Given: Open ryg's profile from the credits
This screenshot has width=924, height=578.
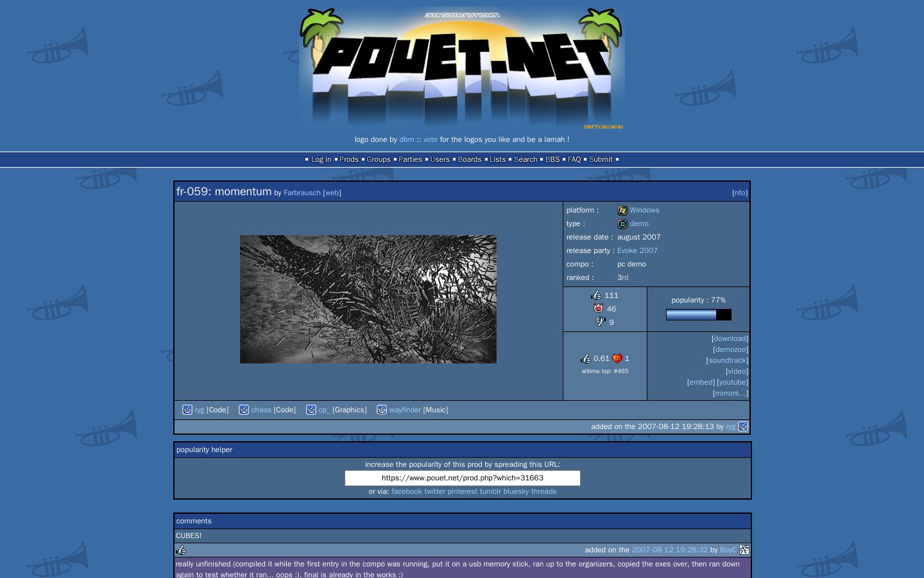Looking at the screenshot, I should (200, 410).
